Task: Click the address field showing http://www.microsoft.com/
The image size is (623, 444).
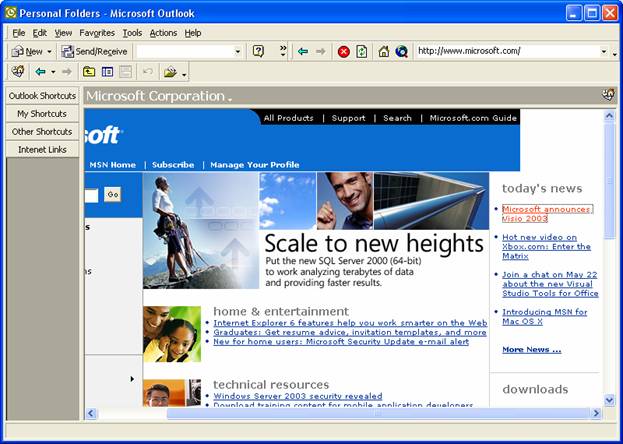Action: pyautogui.click(x=509, y=51)
